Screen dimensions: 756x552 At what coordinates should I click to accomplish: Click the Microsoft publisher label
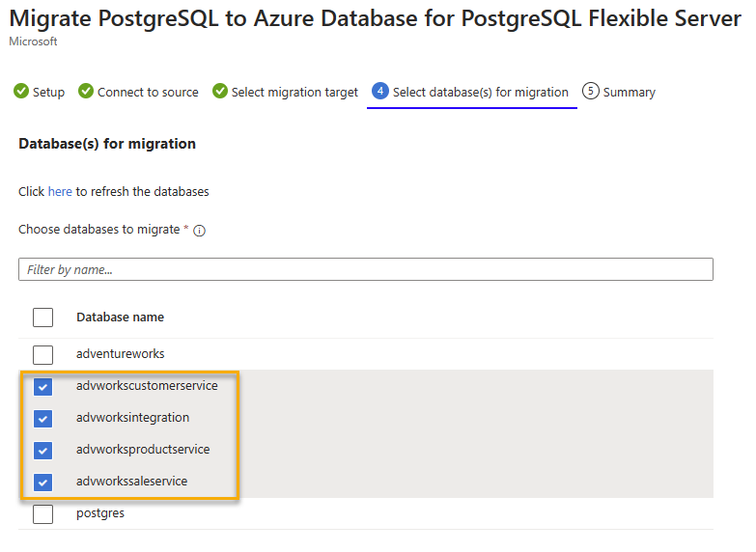pos(33,41)
